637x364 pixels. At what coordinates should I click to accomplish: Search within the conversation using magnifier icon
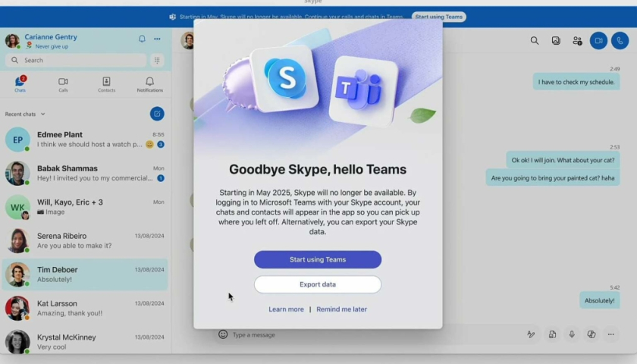click(x=535, y=41)
